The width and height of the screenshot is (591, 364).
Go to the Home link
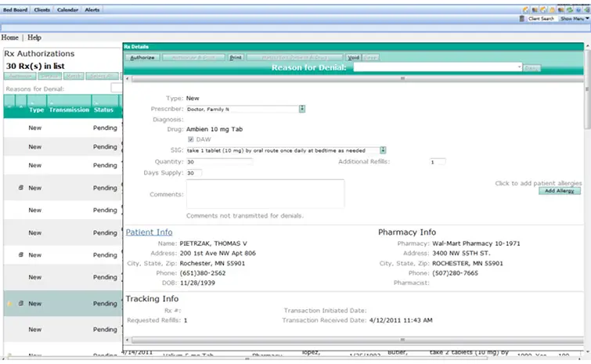[10, 38]
